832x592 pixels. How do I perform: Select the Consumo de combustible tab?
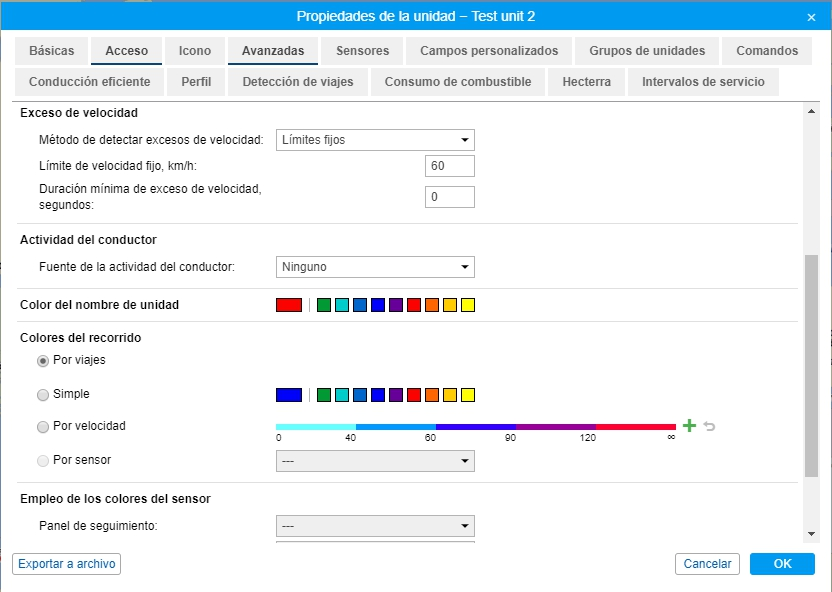[457, 82]
